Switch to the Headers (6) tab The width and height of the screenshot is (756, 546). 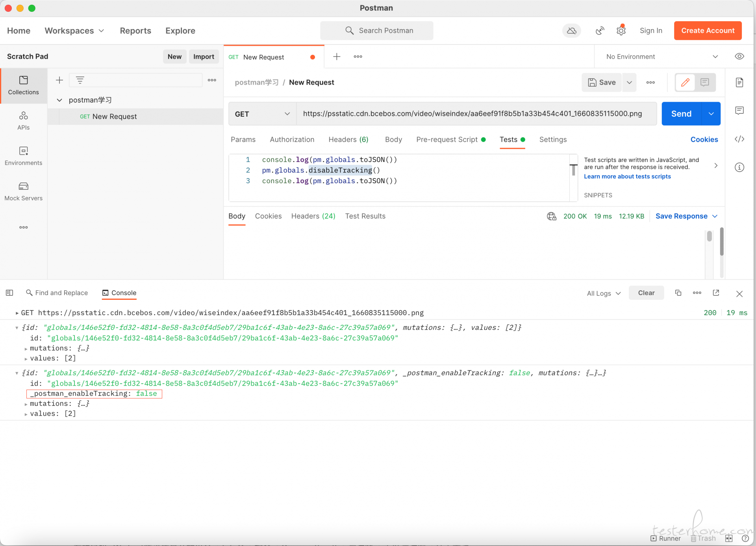[x=348, y=139]
